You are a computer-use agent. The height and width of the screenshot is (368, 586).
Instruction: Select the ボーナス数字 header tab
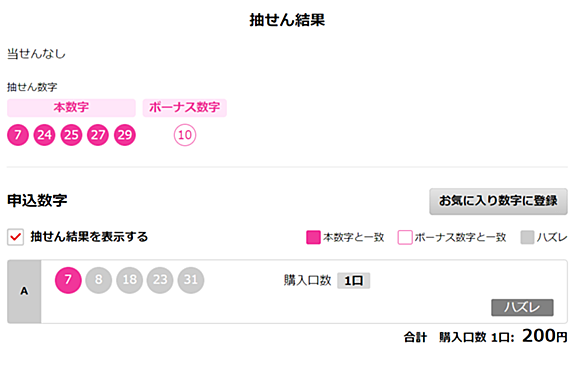point(185,108)
